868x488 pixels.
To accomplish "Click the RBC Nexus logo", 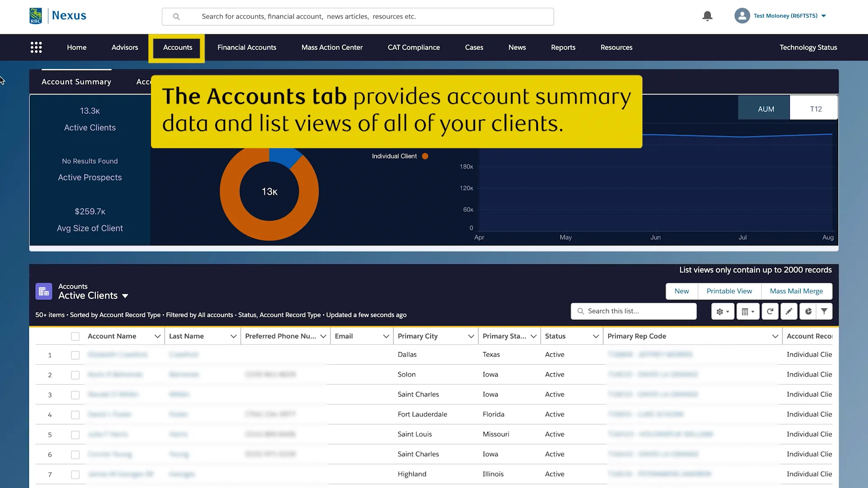I will pyautogui.click(x=58, y=16).
